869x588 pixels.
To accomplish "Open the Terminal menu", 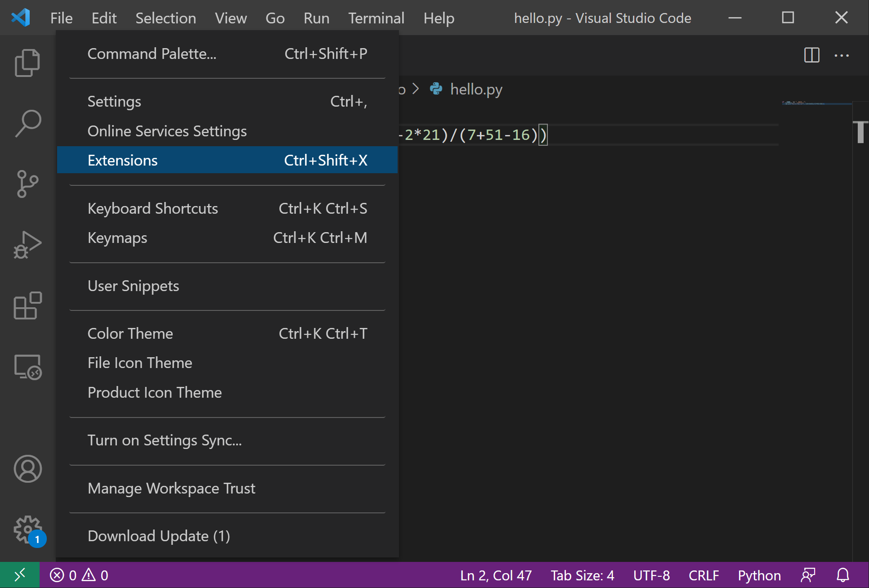I will [x=376, y=18].
